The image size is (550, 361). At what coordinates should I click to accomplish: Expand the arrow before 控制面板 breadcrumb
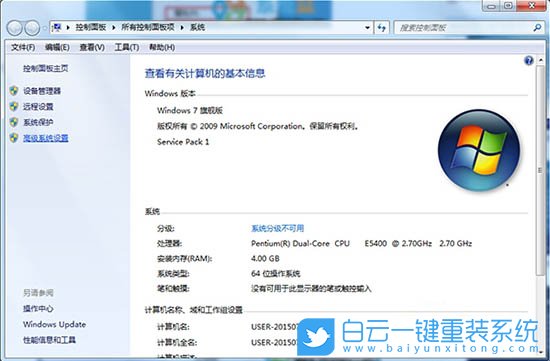[68, 27]
